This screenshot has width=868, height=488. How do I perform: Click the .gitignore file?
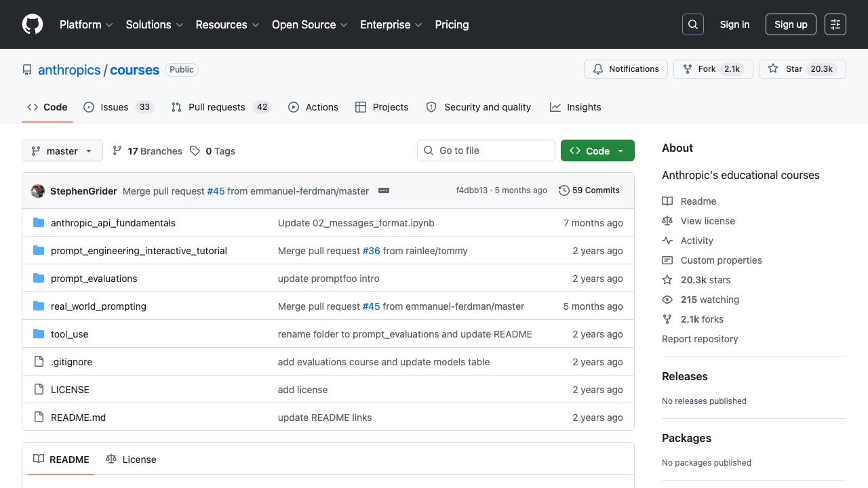pos(71,362)
